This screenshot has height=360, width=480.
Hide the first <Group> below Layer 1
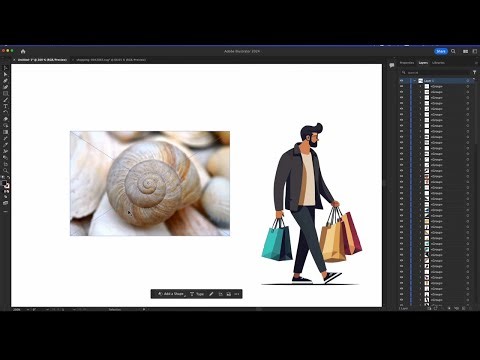pos(402,86)
